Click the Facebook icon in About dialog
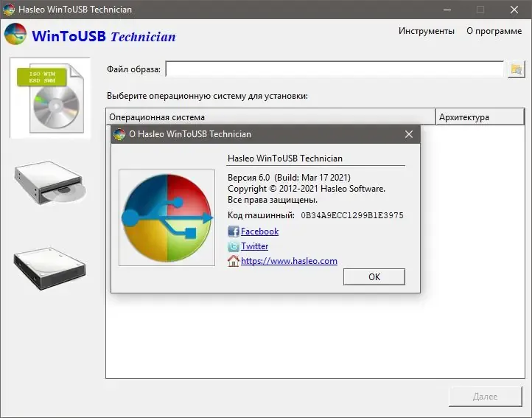 pos(233,231)
